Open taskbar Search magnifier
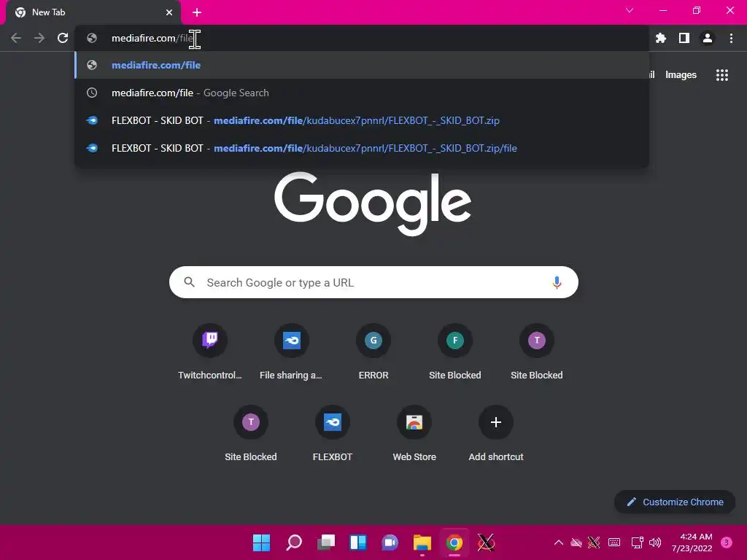 294,542
